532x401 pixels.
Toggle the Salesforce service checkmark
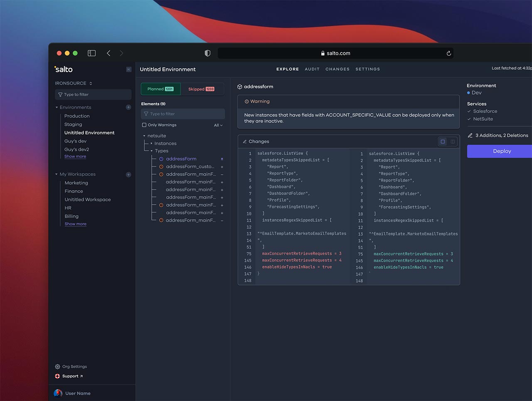point(469,111)
